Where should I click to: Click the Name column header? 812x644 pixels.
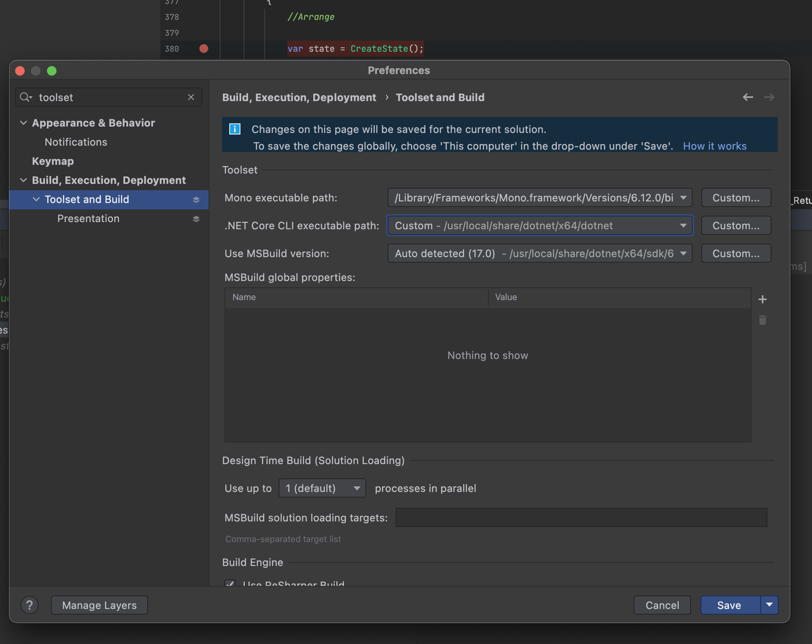coord(356,297)
